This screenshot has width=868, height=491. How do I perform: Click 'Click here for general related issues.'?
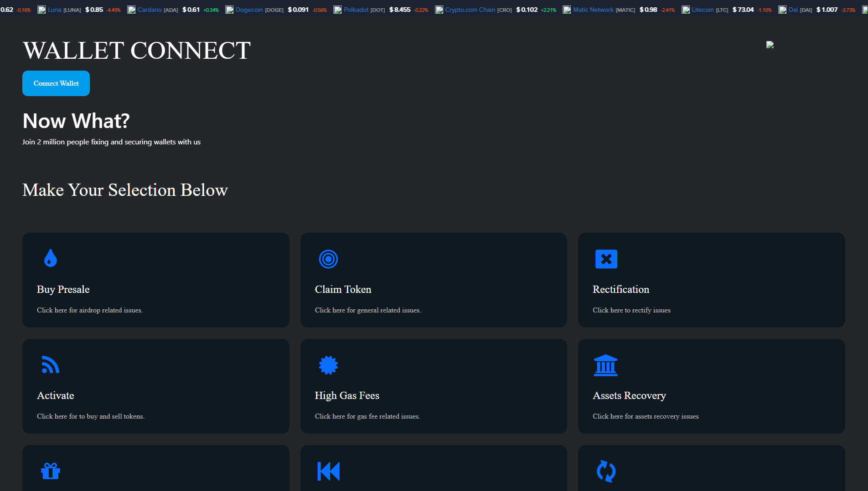click(x=368, y=310)
